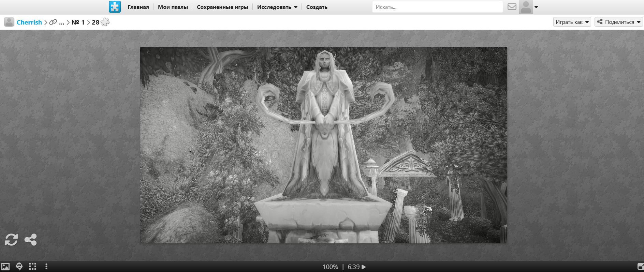Click the Jigsaw Planet puzzle logo
Viewport: 644px width, 272px height.
[115, 7]
